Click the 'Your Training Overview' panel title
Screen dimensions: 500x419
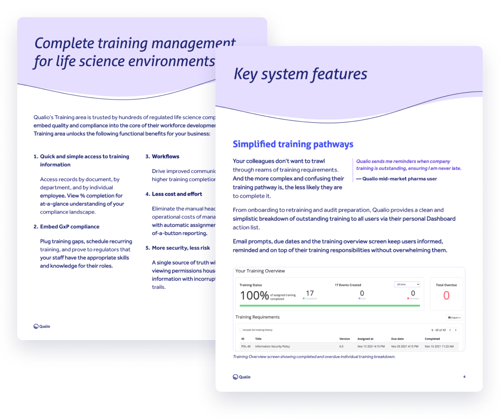point(260,271)
